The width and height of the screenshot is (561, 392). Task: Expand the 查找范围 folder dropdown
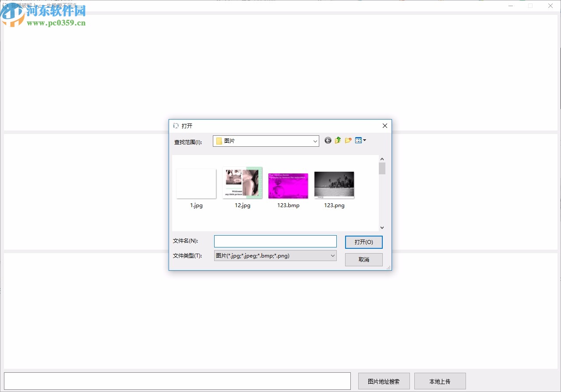tap(315, 141)
